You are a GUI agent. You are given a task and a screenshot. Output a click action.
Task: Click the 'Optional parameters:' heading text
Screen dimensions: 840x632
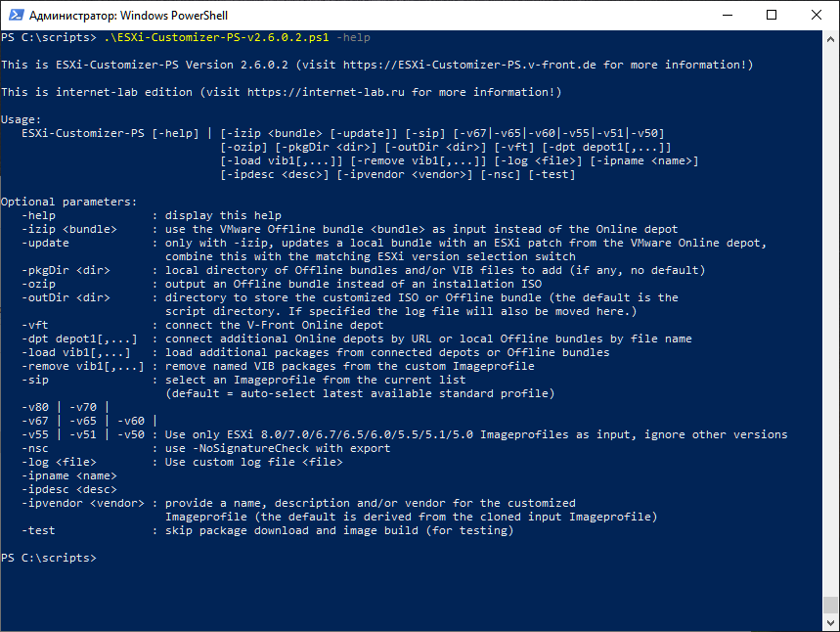coord(69,203)
